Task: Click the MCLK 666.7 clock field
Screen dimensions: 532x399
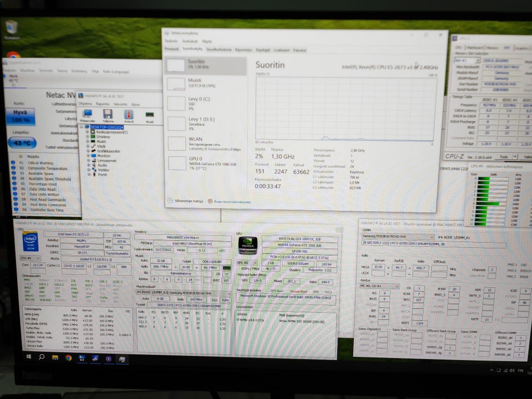Action: pyautogui.click(x=421, y=267)
